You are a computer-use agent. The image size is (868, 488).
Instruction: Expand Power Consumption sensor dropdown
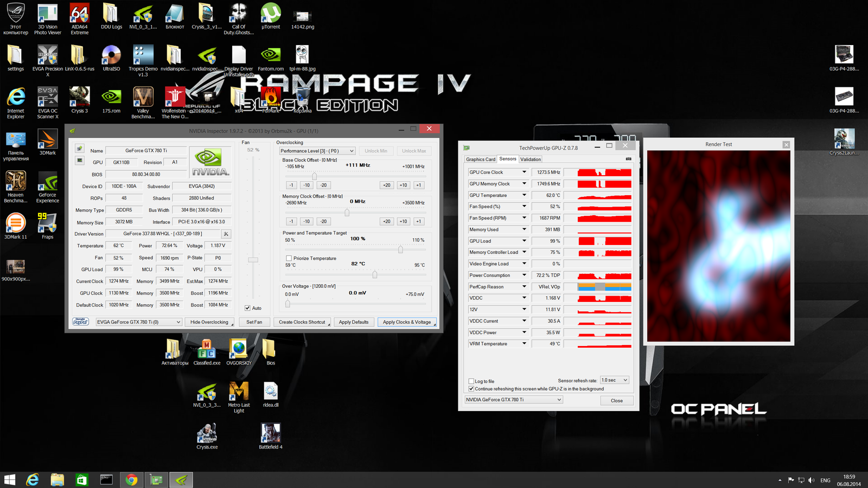pyautogui.click(x=524, y=275)
